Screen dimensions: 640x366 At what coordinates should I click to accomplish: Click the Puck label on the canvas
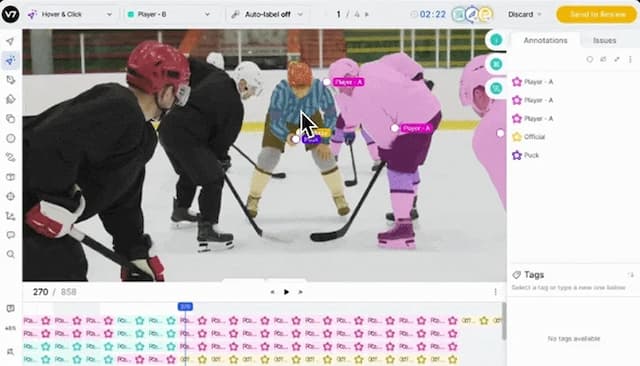(311, 140)
